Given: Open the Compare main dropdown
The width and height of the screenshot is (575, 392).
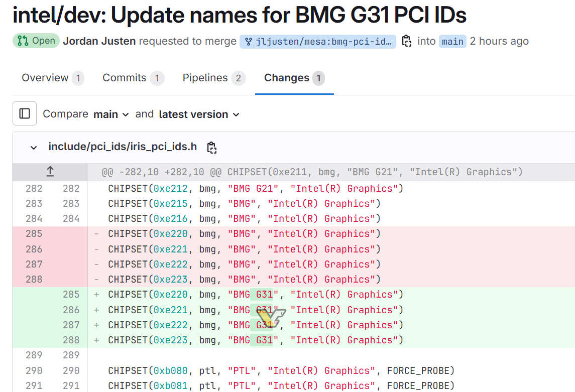Looking at the screenshot, I should click(x=110, y=114).
